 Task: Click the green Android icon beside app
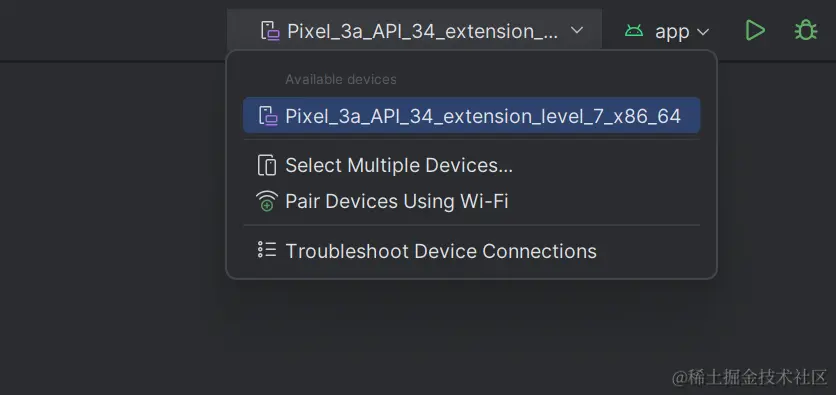(634, 31)
